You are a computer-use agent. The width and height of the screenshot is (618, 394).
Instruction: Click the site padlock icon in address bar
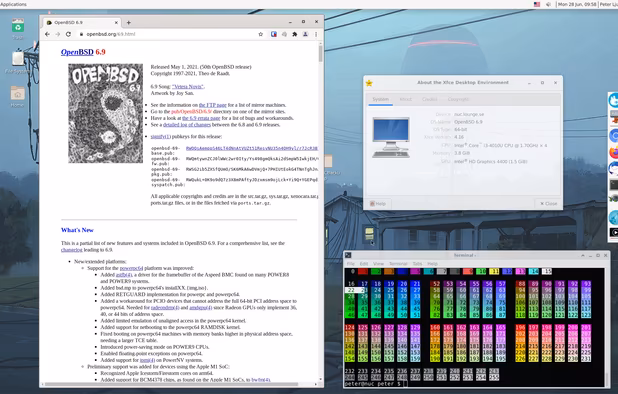(x=81, y=34)
